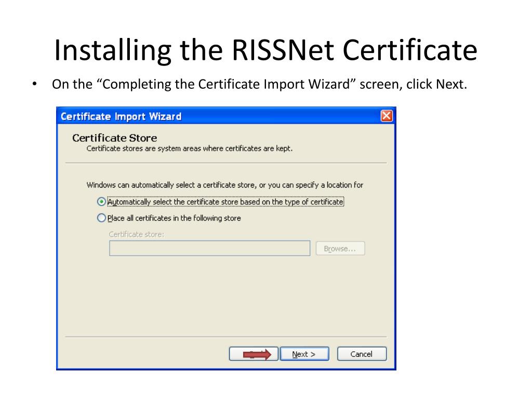
Task: Click the 'Certificate Import Wizard' title bar text
Action: (x=121, y=116)
